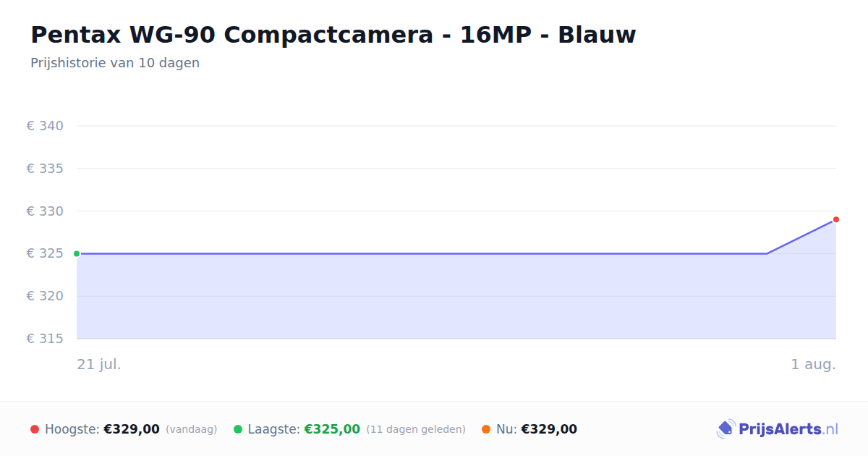Click the Laagste €325,00 price value
This screenshot has width=868, height=456.
coord(332,429)
